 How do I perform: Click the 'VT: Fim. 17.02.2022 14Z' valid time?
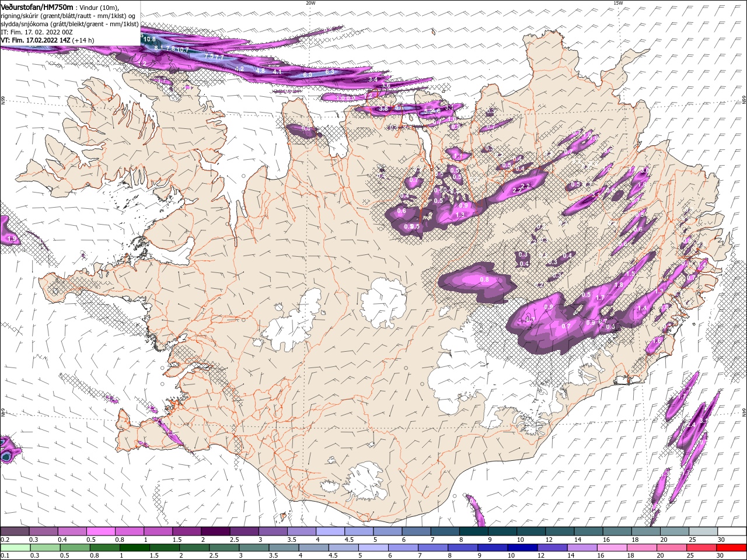36,40
